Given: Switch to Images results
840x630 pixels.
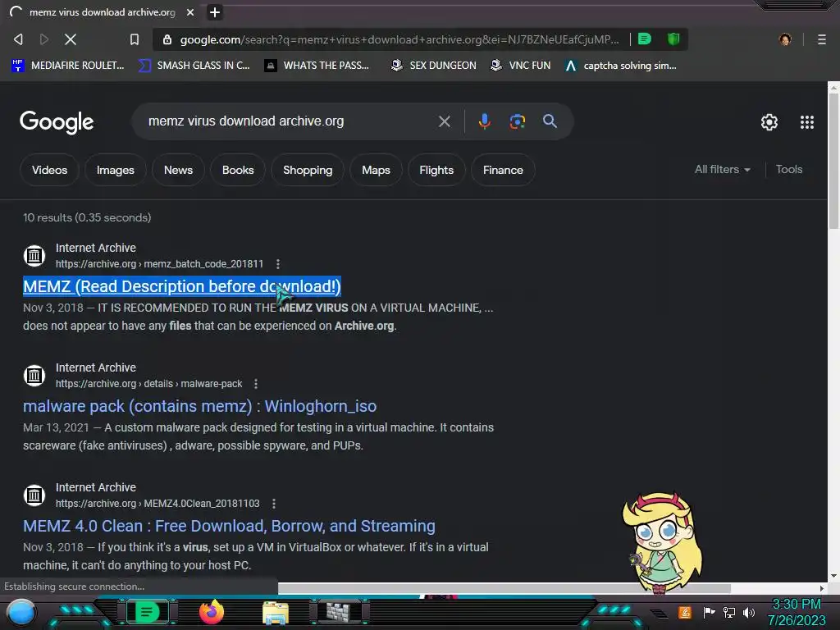Looking at the screenshot, I should (x=115, y=170).
